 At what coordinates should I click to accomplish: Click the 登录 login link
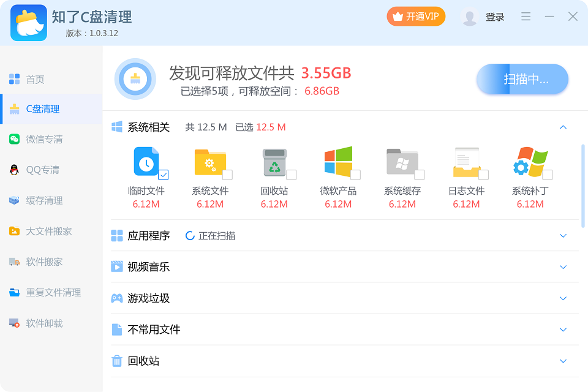[495, 17]
